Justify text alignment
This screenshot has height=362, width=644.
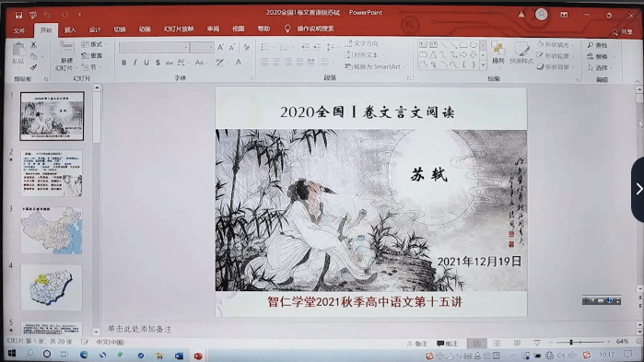[x=299, y=63]
